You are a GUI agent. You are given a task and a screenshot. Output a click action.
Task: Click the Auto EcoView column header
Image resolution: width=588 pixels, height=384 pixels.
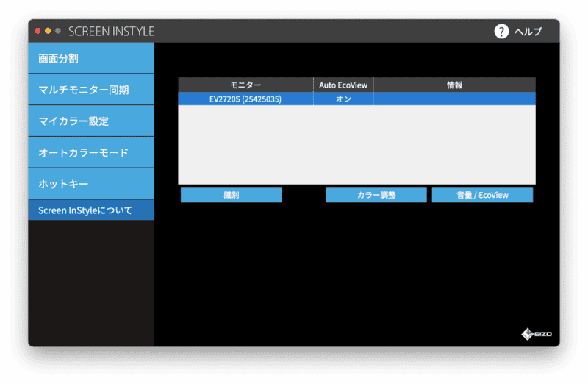[x=343, y=85]
